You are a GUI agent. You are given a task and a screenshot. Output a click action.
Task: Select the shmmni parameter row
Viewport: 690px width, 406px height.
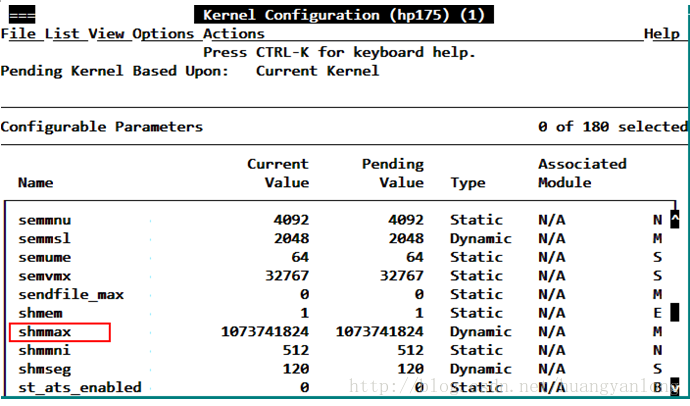click(x=341, y=350)
